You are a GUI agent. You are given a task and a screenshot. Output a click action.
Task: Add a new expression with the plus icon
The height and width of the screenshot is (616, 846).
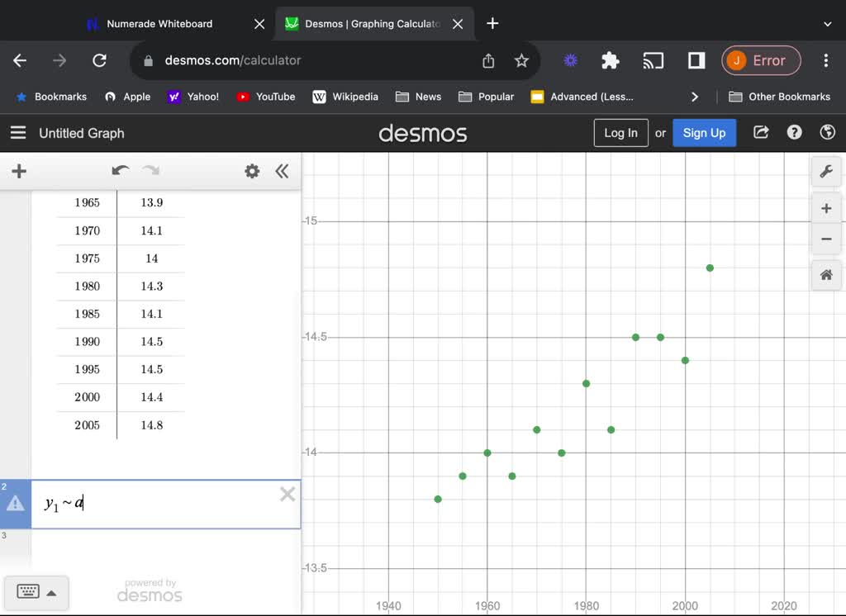click(x=19, y=171)
